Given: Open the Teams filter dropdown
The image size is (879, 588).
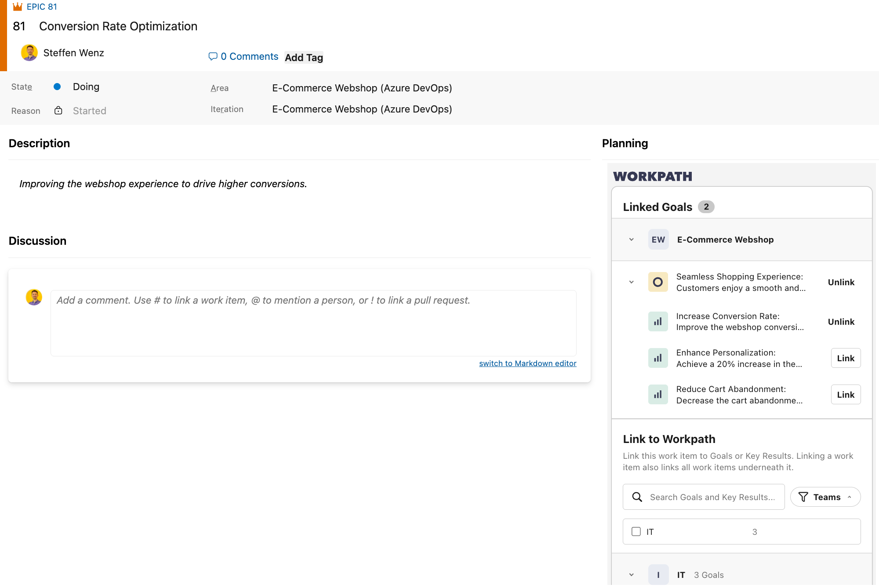Looking at the screenshot, I should (825, 497).
